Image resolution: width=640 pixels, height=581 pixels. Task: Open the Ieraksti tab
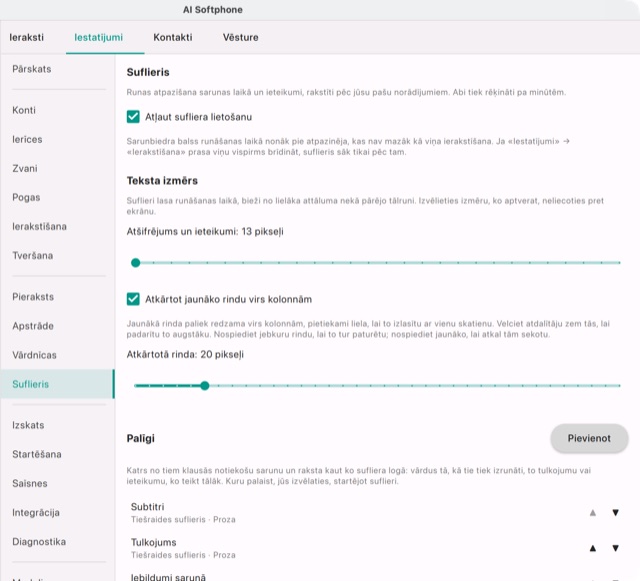click(x=27, y=37)
